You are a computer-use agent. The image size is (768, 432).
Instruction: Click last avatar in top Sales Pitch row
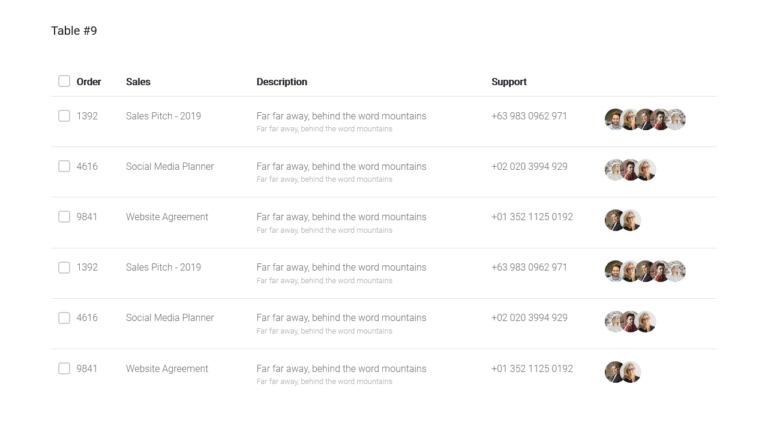(x=677, y=119)
